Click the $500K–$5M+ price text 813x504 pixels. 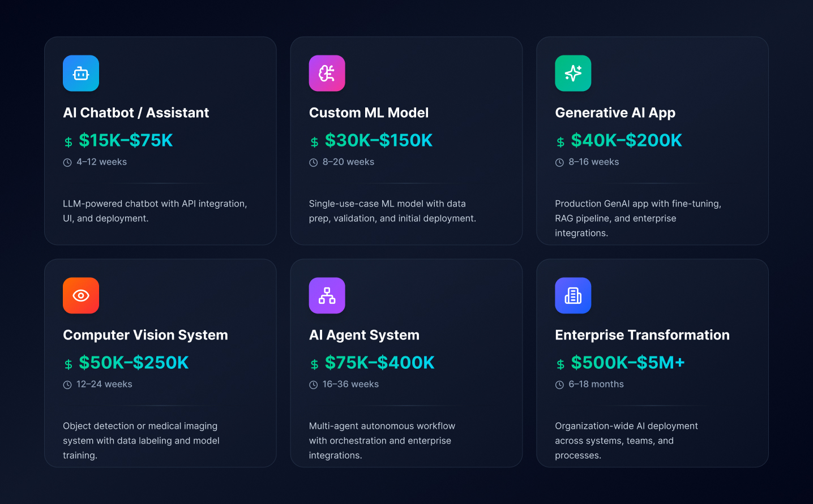pos(628,363)
